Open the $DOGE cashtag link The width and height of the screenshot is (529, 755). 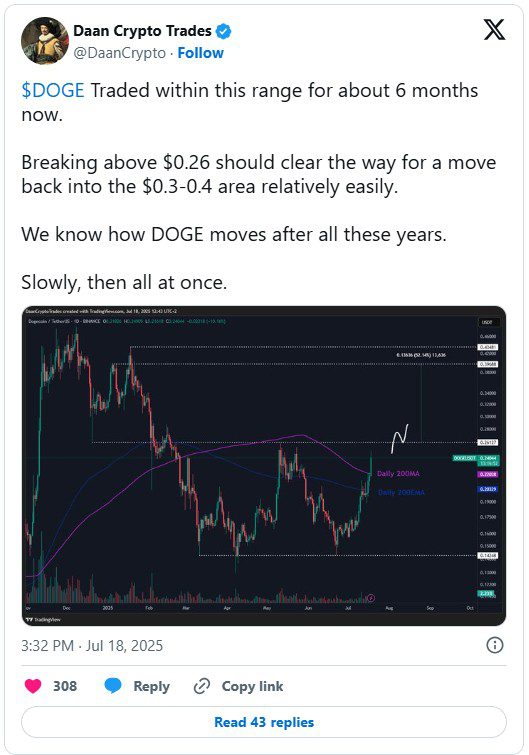click(x=53, y=91)
